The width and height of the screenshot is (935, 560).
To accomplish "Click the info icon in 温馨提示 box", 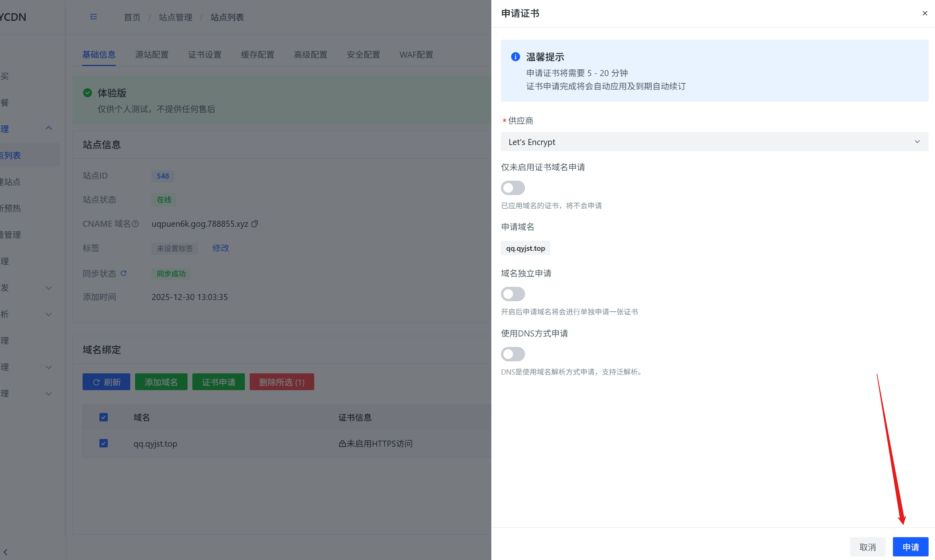I will pyautogui.click(x=515, y=57).
